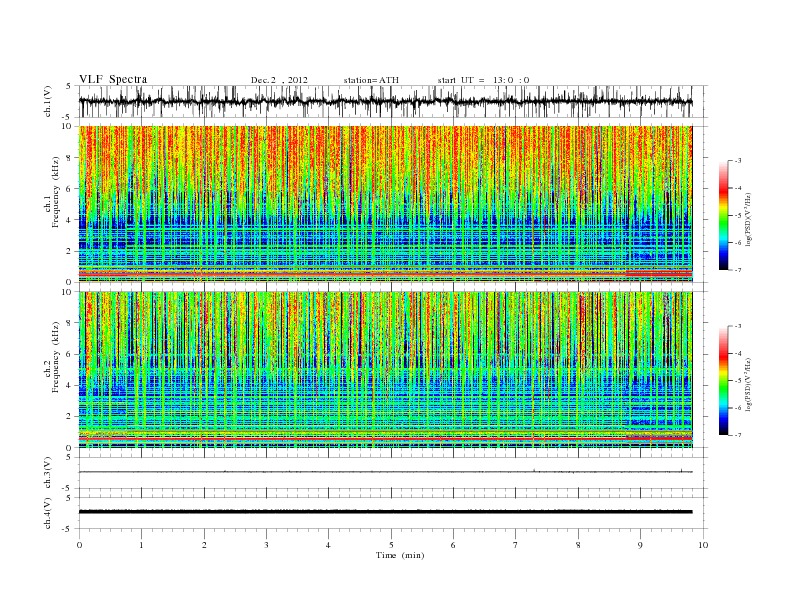Viewport: 792px width, 612px height.
Task: Select the "station=ATH" header text
Action: tap(371, 80)
